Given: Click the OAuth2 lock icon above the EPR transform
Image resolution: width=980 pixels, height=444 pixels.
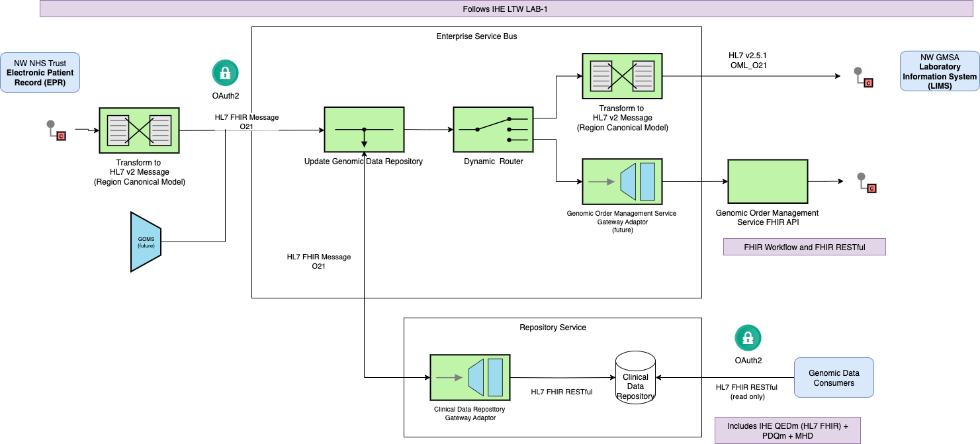Looking at the screenshot, I should coord(225,73).
